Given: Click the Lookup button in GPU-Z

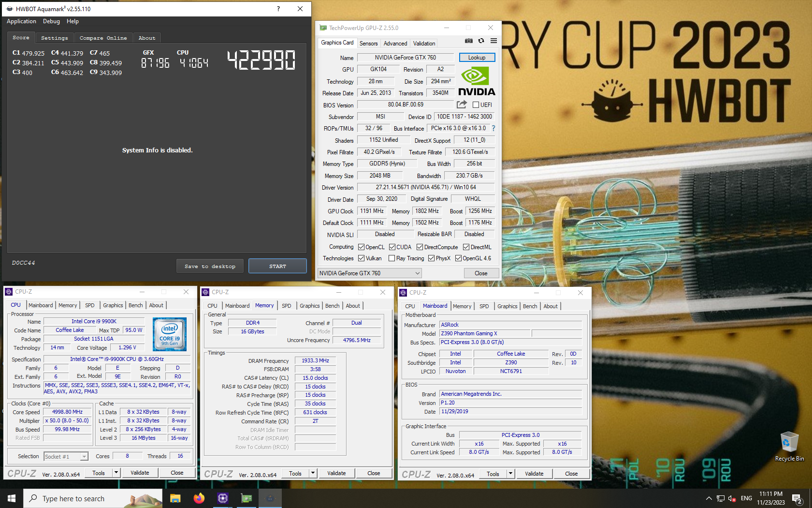Looking at the screenshot, I should coord(477,58).
